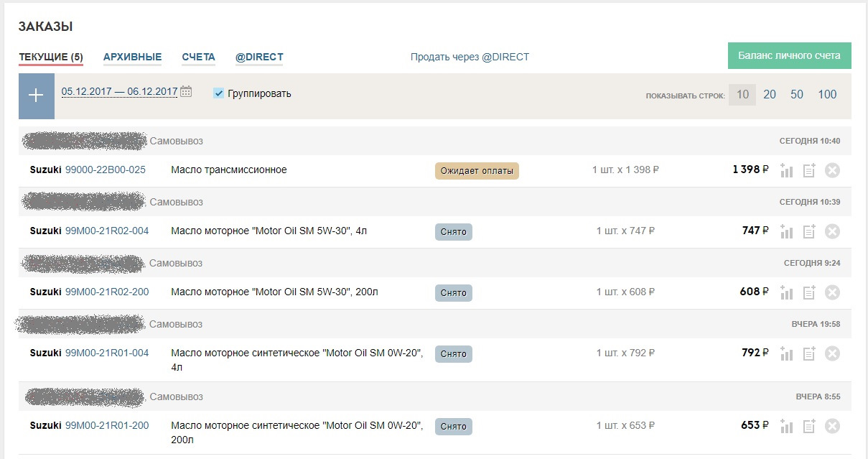This screenshot has height=459, width=868.
Task: Delete the 747 ₽ motor oil order
Action: click(x=832, y=232)
